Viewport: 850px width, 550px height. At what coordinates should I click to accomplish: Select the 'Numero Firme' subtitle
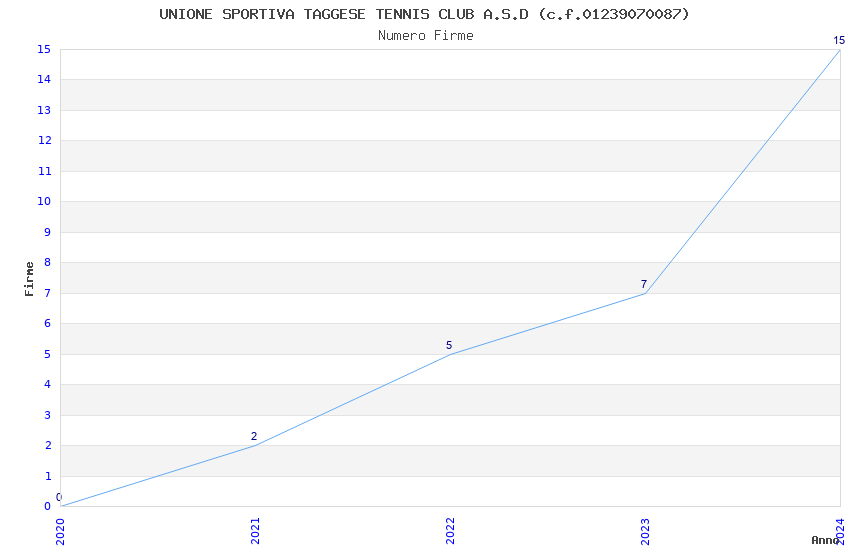[x=425, y=36]
